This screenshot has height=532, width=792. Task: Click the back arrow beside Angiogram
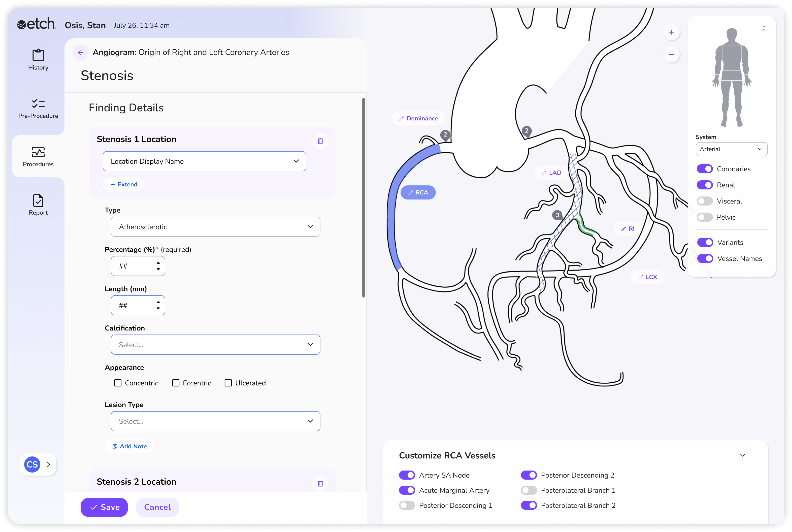80,52
